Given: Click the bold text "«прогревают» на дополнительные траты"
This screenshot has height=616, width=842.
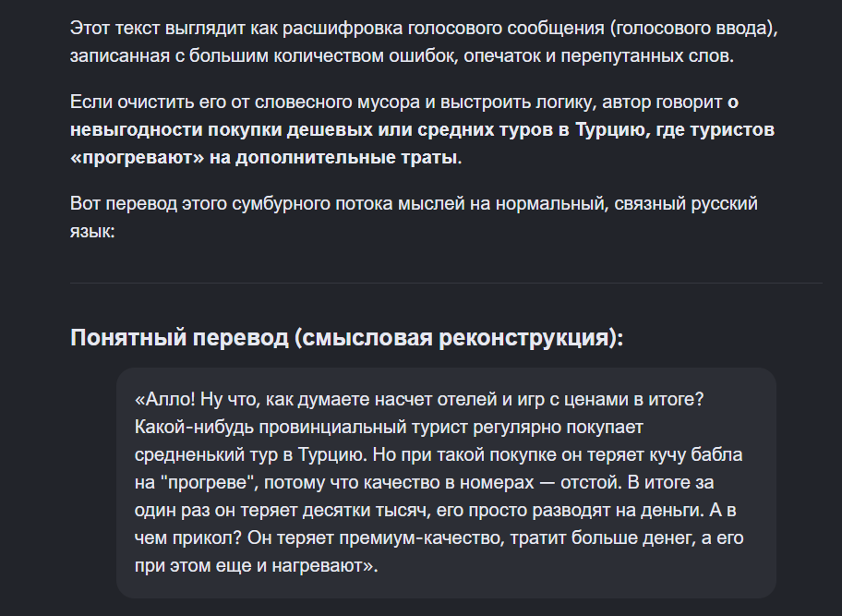Looking at the screenshot, I should 263,158.
